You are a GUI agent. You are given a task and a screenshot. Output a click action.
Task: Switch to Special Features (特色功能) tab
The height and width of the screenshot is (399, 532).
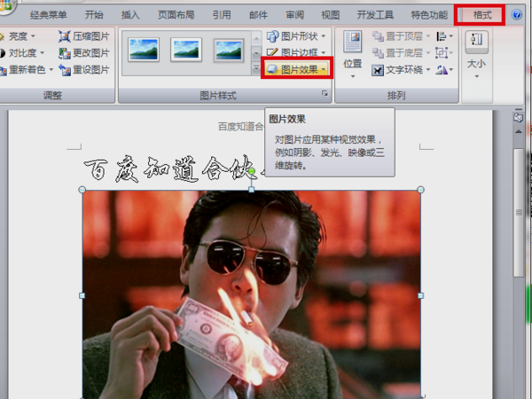point(429,15)
